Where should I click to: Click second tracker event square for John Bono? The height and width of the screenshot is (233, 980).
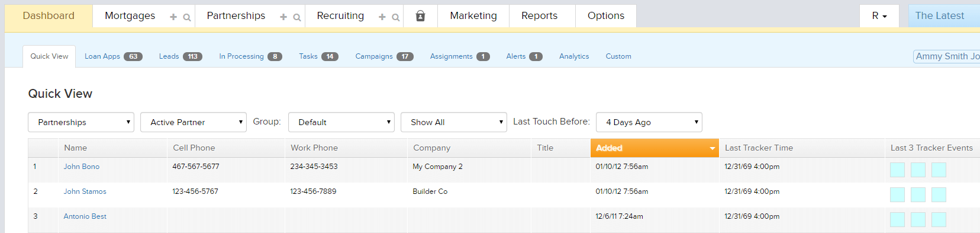(918, 170)
